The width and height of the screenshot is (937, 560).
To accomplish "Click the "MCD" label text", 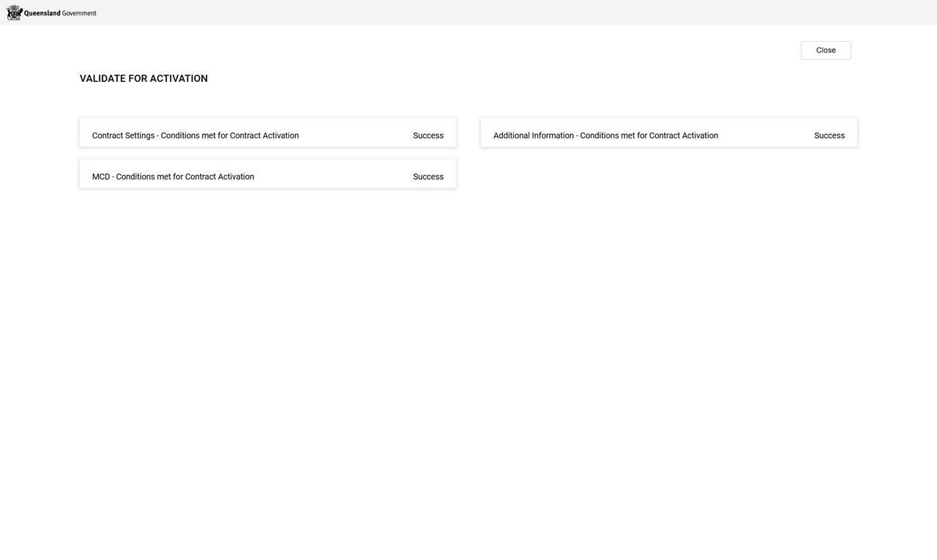I will pyautogui.click(x=101, y=176).
